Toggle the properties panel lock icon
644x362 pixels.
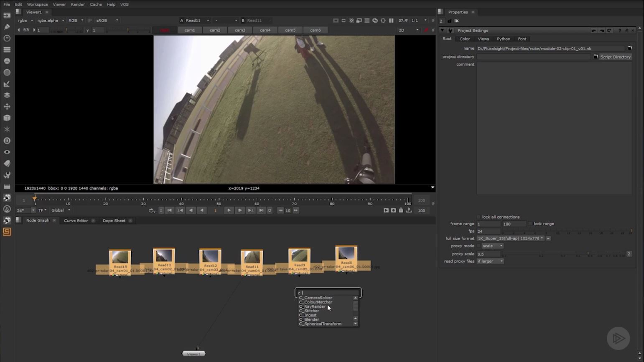pyautogui.click(x=449, y=21)
